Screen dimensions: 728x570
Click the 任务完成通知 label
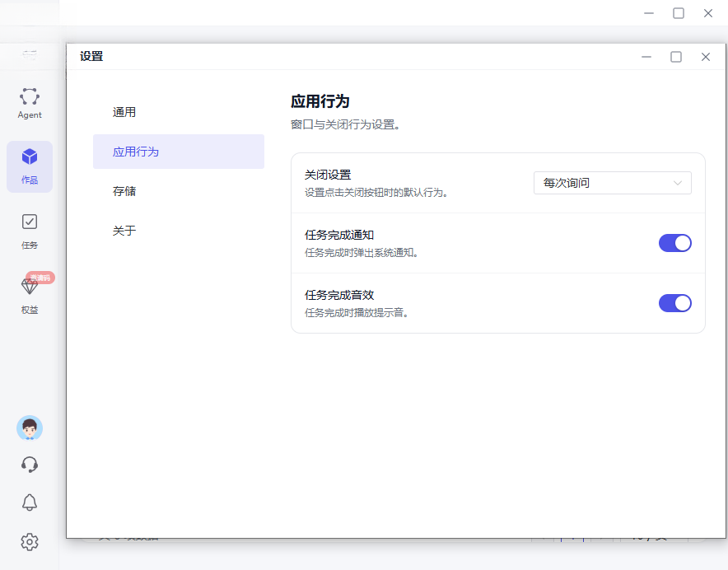pos(339,235)
